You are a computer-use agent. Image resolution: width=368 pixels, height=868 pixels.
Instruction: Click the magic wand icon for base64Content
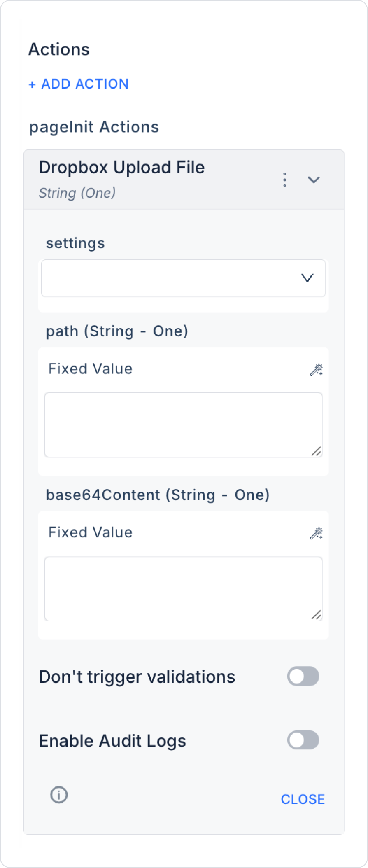pyautogui.click(x=316, y=533)
